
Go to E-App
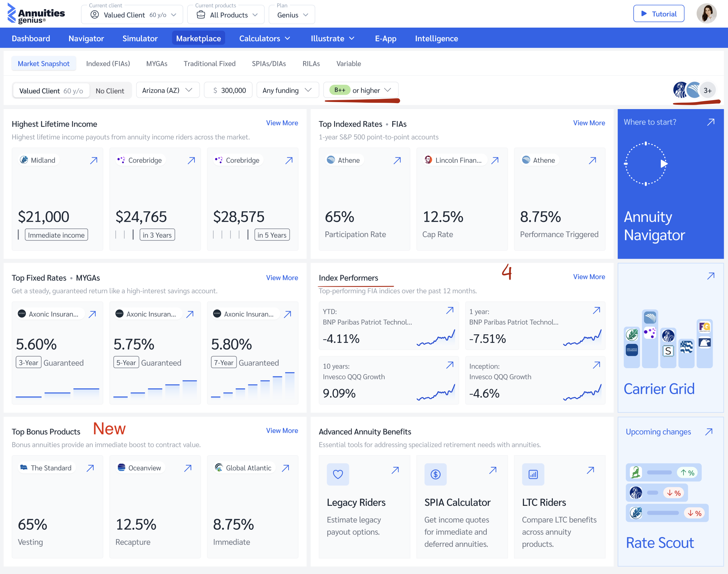(386, 38)
